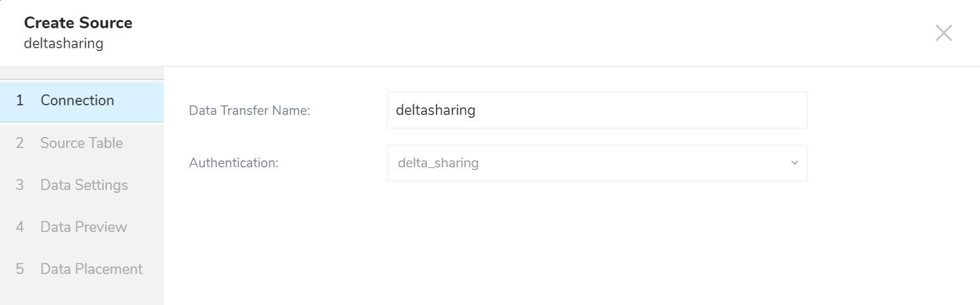The width and height of the screenshot is (980, 305).
Task: Switch to the Data Preview step
Action: 83,227
